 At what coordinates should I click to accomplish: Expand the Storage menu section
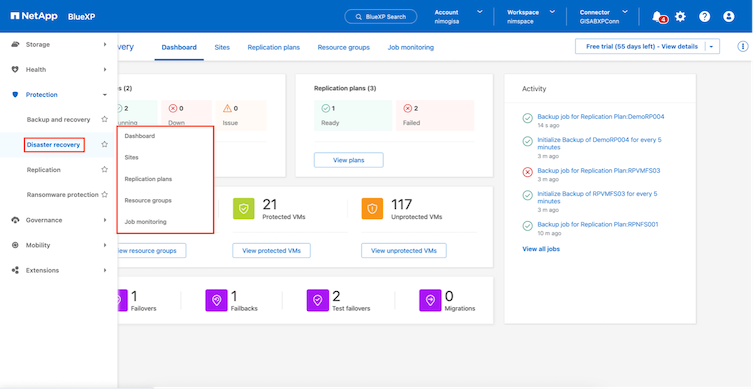tap(59, 44)
